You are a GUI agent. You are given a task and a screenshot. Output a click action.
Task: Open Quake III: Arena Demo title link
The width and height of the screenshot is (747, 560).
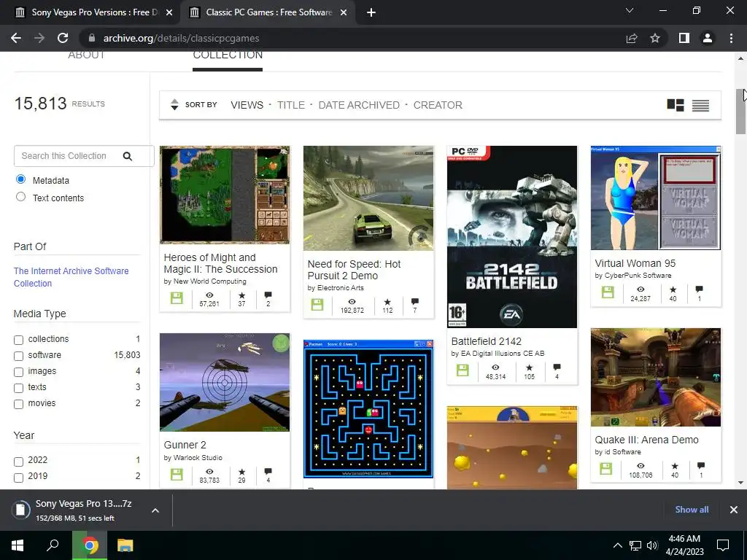[646, 440]
